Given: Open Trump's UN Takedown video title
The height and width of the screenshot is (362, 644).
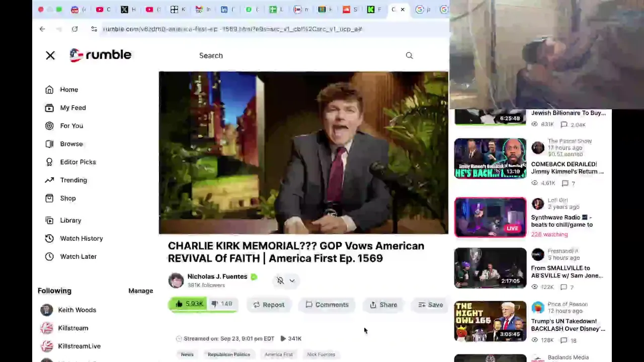Looking at the screenshot, I should coord(568,325).
